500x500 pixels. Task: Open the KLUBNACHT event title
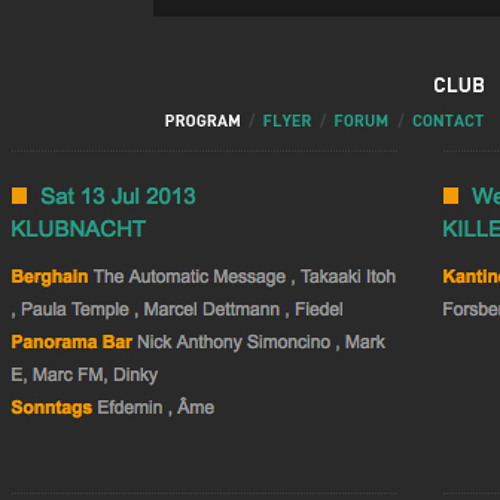coord(78,229)
